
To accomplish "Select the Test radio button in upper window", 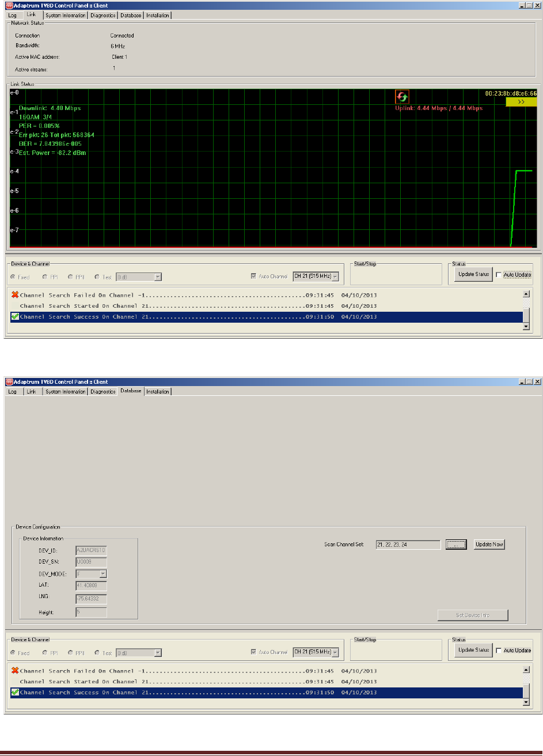I will [98, 277].
